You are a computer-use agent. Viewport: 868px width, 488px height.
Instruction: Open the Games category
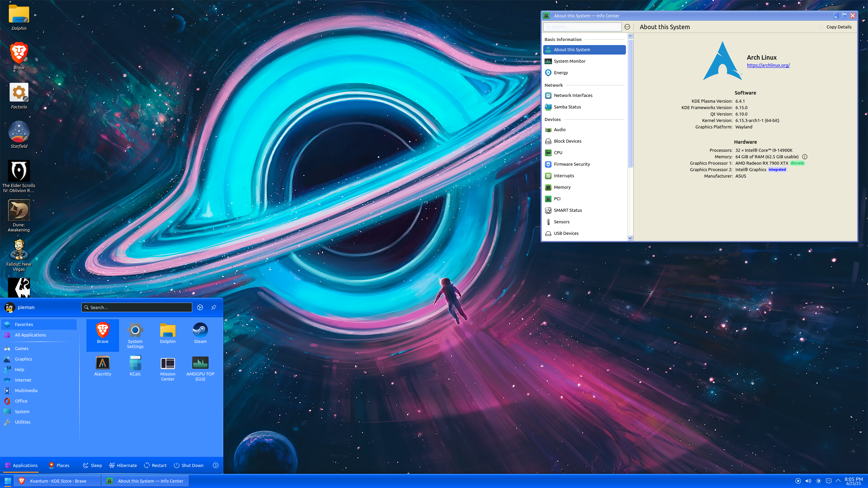[x=39, y=348]
